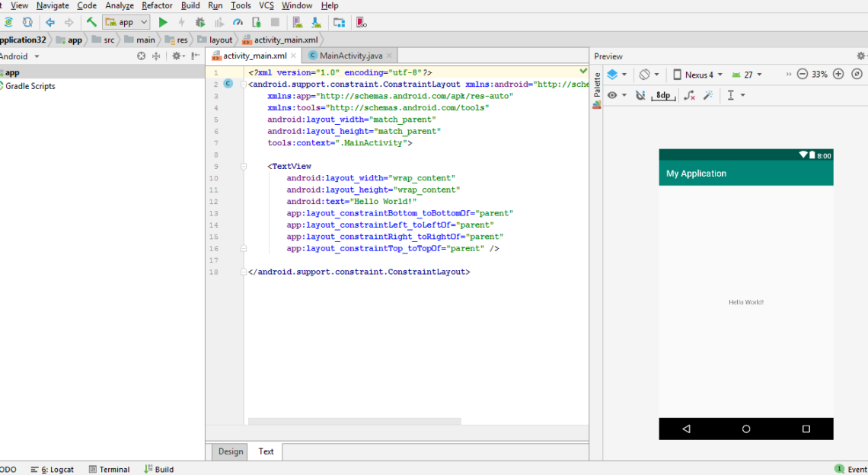Zoom in on the layout preview

(x=838, y=75)
